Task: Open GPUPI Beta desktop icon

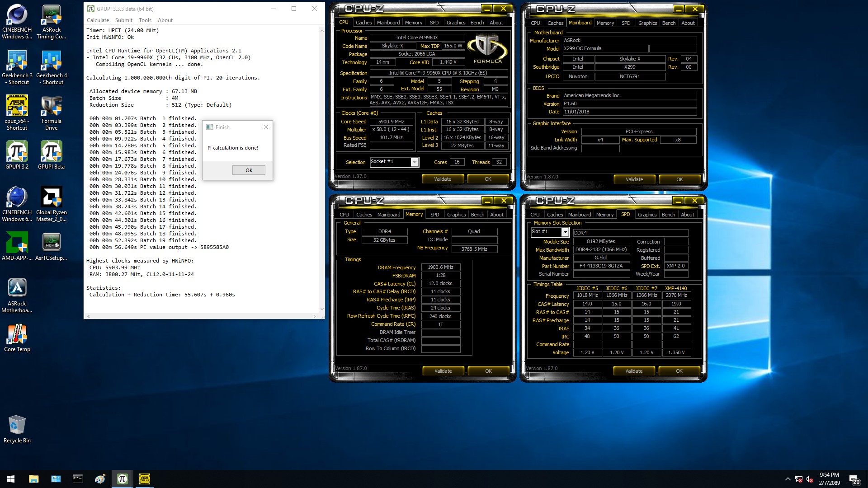Action: [52, 155]
